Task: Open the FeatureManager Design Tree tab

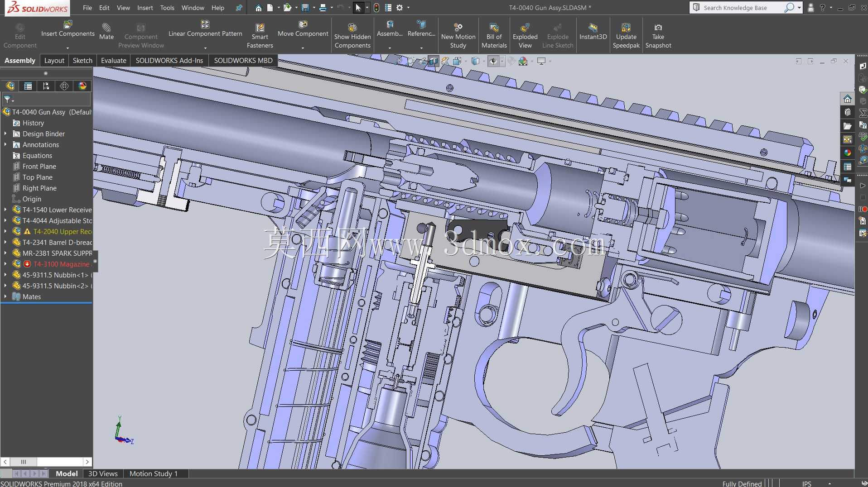Action: [10, 86]
